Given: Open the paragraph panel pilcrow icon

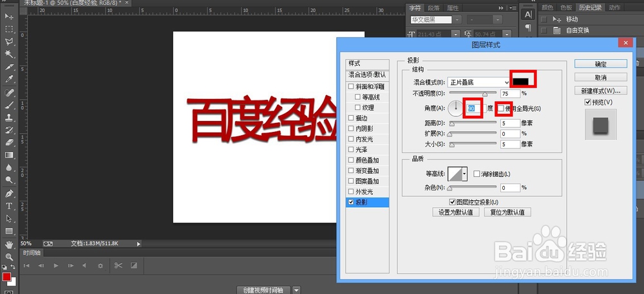Looking at the screenshot, I should tap(528, 28).
